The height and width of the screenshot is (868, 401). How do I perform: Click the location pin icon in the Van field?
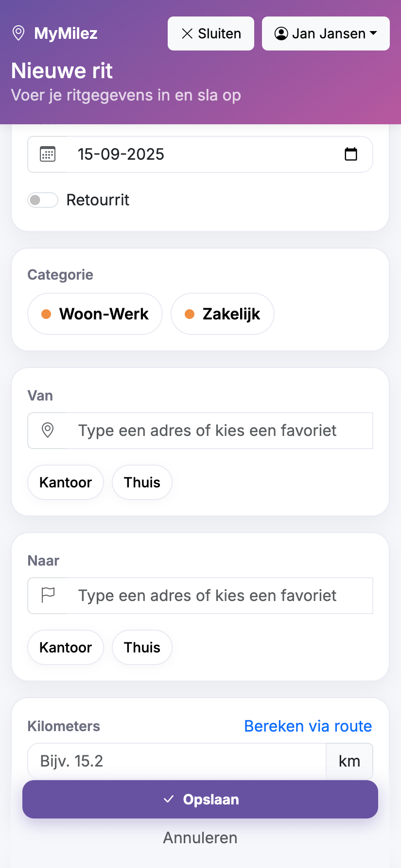[48, 431]
